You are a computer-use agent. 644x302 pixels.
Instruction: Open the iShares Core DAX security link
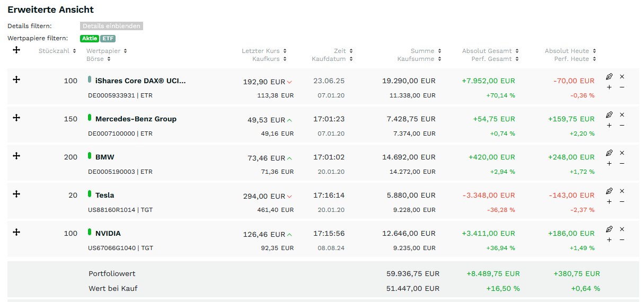(140, 81)
